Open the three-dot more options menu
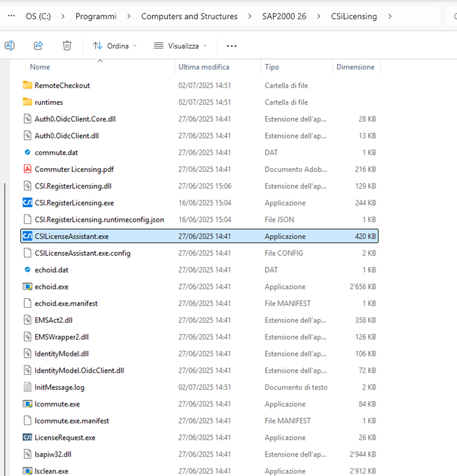Viewport: 457px width, 476px height. pyautogui.click(x=232, y=45)
